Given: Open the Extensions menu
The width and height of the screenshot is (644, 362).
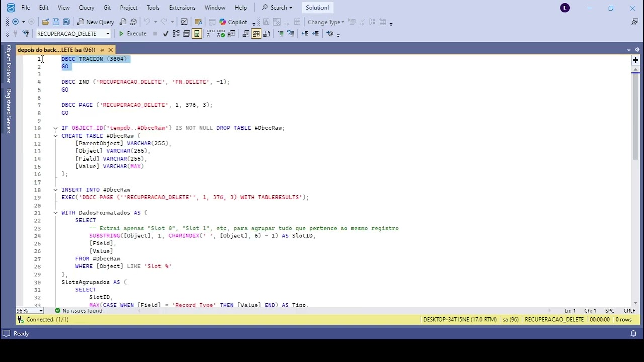Looking at the screenshot, I should [182, 8].
